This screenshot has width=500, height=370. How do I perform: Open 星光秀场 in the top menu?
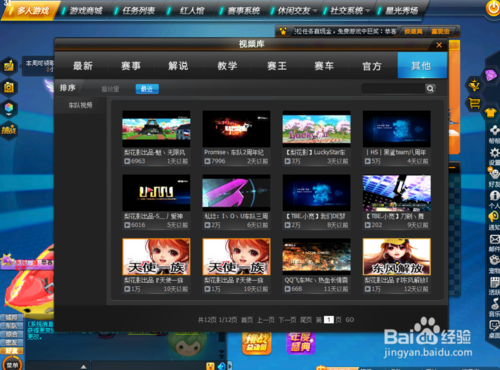pos(401,11)
